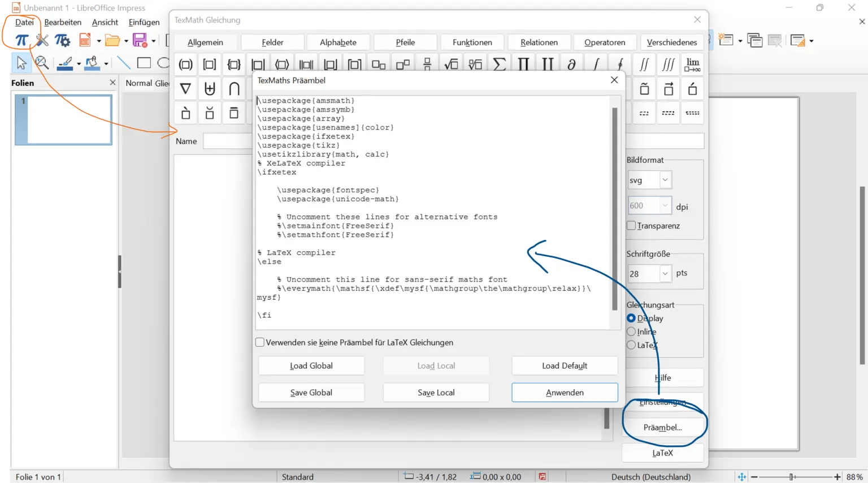Insert square root symbol
This screenshot has width=868, height=483.
click(451, 64)
